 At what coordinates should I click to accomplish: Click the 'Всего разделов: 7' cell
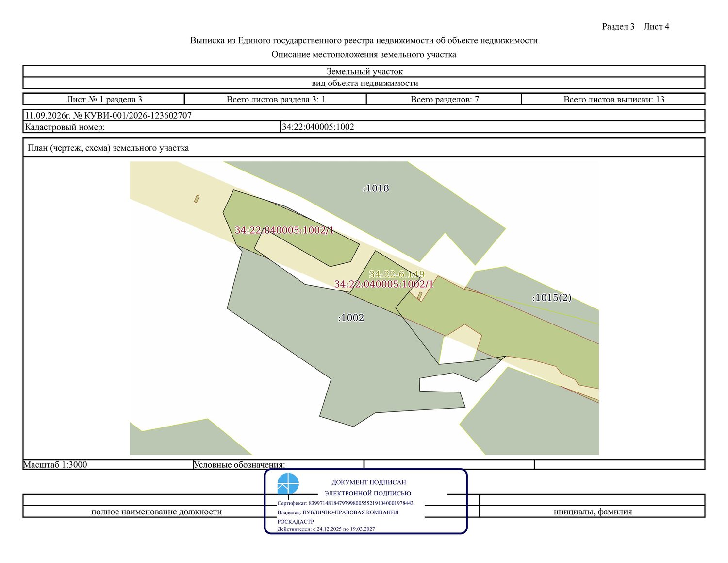click(x=444, y=99)
